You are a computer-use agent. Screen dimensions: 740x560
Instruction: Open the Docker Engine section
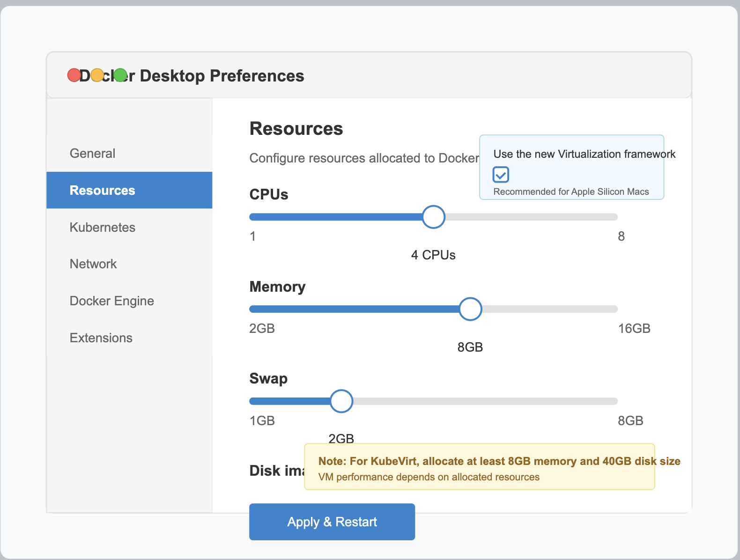coord(129,301)
